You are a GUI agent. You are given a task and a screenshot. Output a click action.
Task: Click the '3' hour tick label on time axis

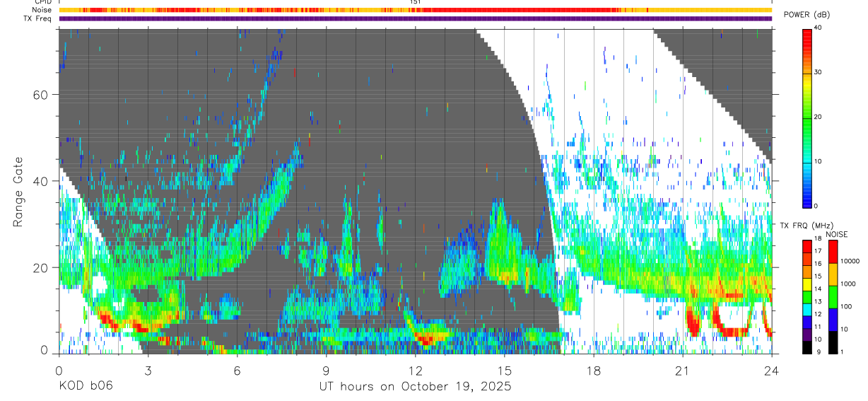pyautogui.click(x=148, y=370)
